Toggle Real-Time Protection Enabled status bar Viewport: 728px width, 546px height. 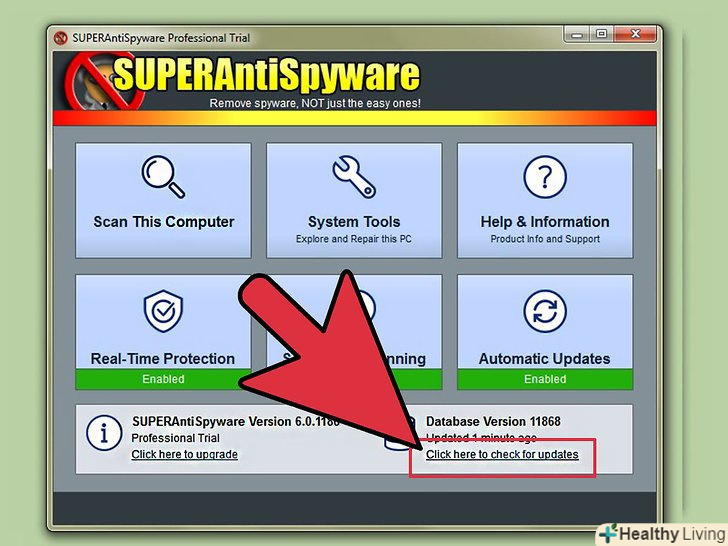tap(163, 379)
